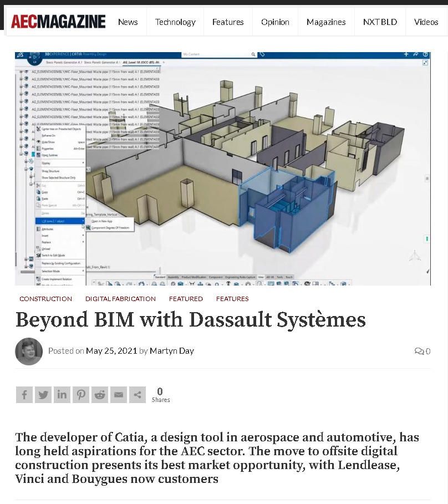Click the AEC Magazine logo
Image resolution: width=448 pixels, height=504 pixels.
point(58,22)
